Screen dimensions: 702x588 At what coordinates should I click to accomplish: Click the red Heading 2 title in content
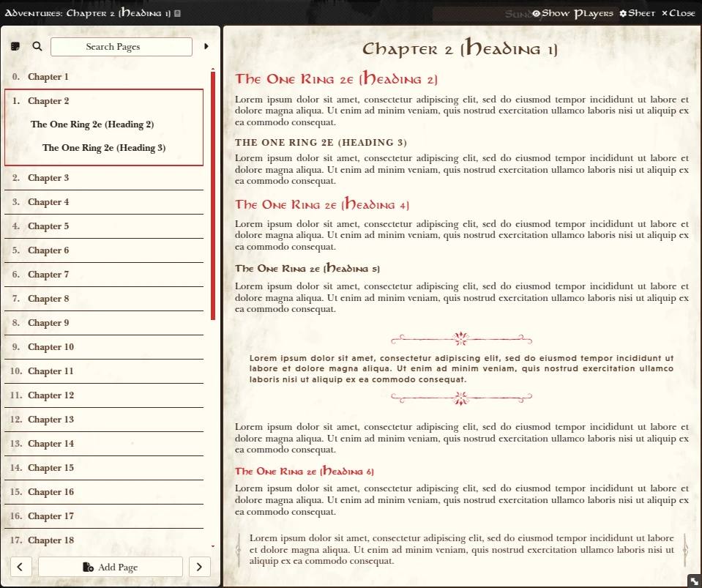(x=336, y=79)
